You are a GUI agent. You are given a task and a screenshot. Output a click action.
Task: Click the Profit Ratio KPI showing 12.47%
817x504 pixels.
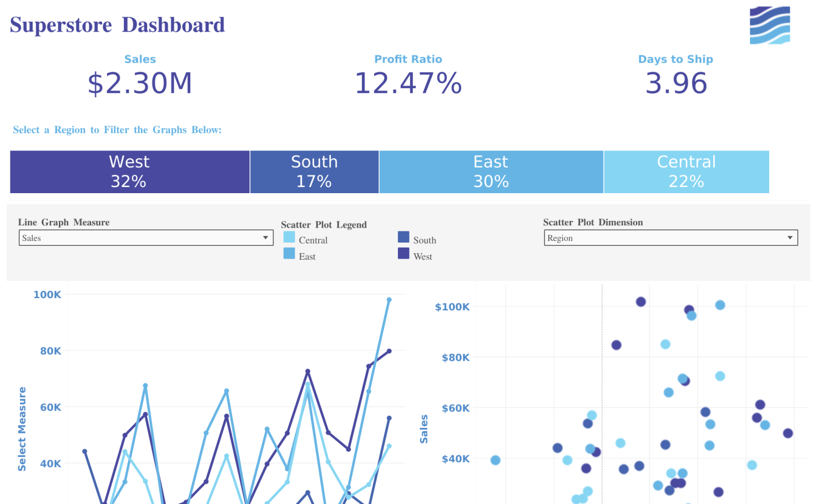pos(408,83)
